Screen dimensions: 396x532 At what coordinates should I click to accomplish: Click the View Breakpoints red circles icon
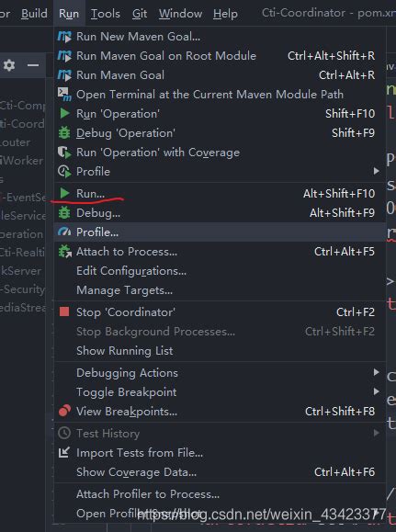64,411
